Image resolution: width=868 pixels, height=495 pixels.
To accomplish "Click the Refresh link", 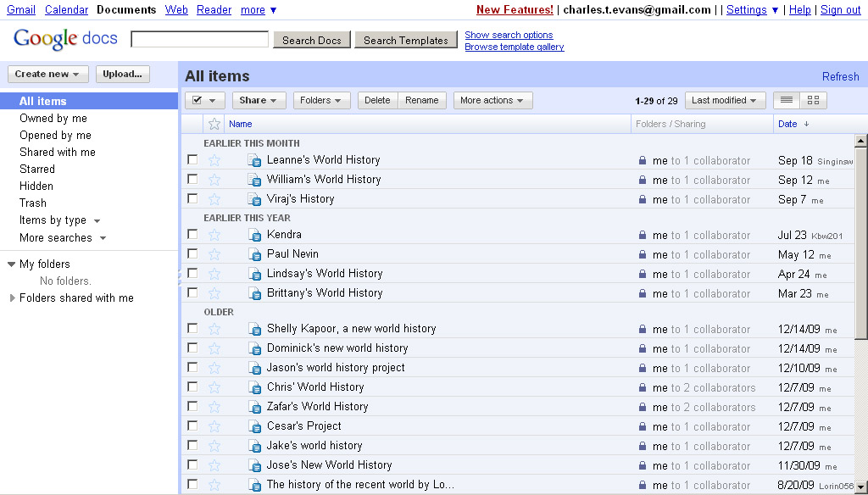I will pos(840,77).
